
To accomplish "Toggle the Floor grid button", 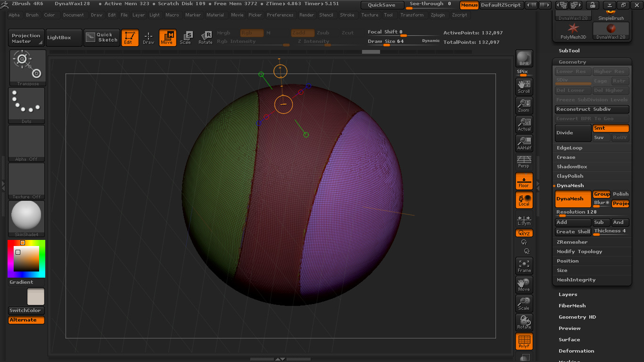I will (x=524, y=181).
